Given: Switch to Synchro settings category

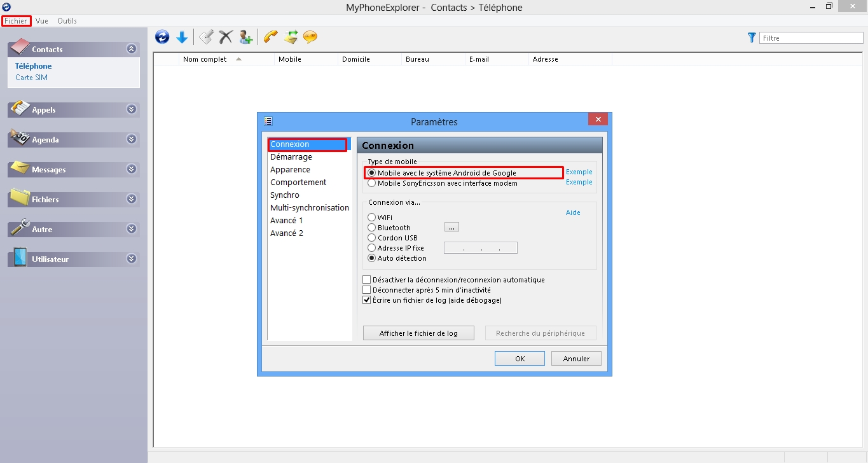Looking at the screenshot, I should pos(285,195).
